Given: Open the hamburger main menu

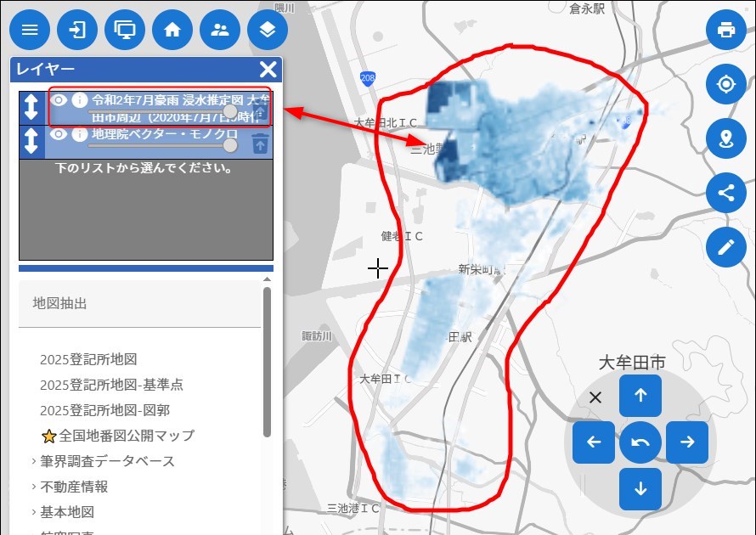Looking at the screenshot, I should [x=30, y=31].
